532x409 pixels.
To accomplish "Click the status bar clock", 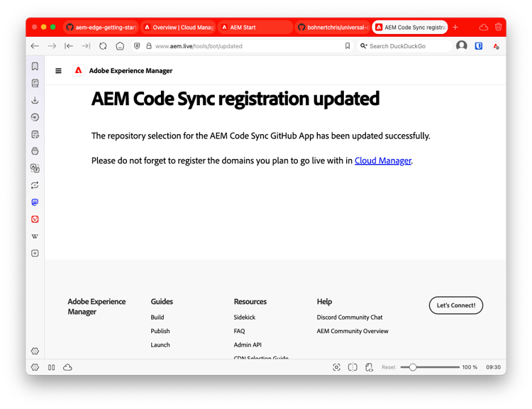I will (x=493, y=367).
